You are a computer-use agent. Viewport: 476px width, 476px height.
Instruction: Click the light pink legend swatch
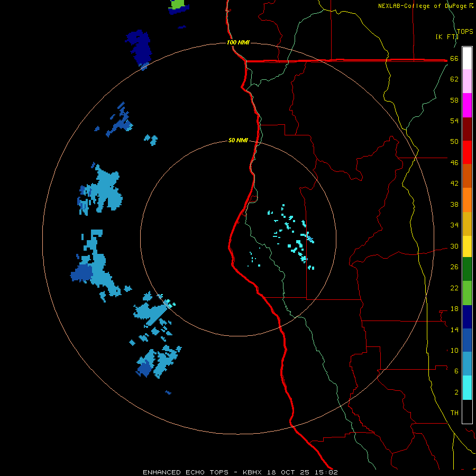coord(467,81)
